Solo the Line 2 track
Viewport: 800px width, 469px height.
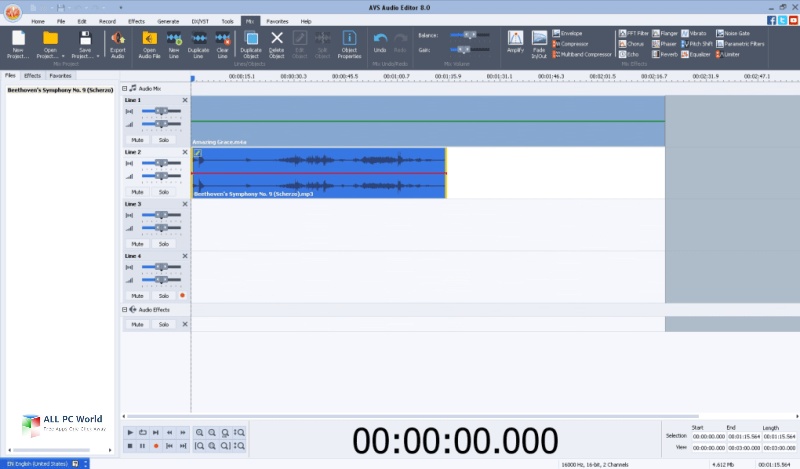pos(163,192)
